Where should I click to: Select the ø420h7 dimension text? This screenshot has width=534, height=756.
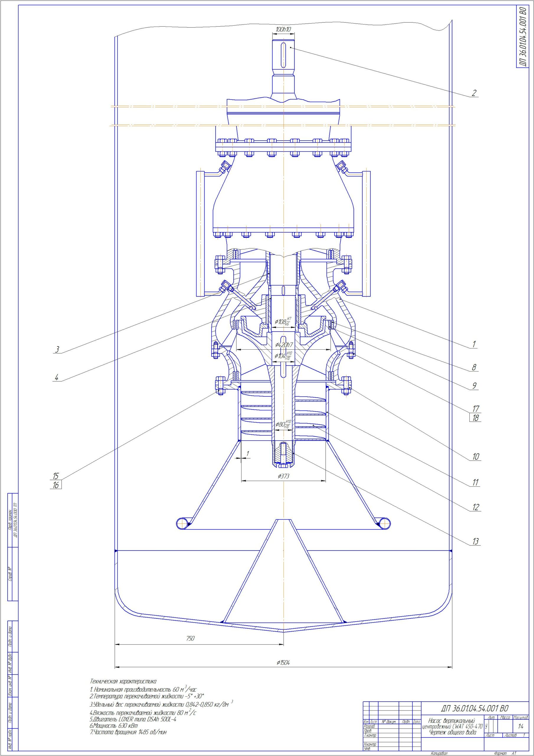(x=284, y=345)
